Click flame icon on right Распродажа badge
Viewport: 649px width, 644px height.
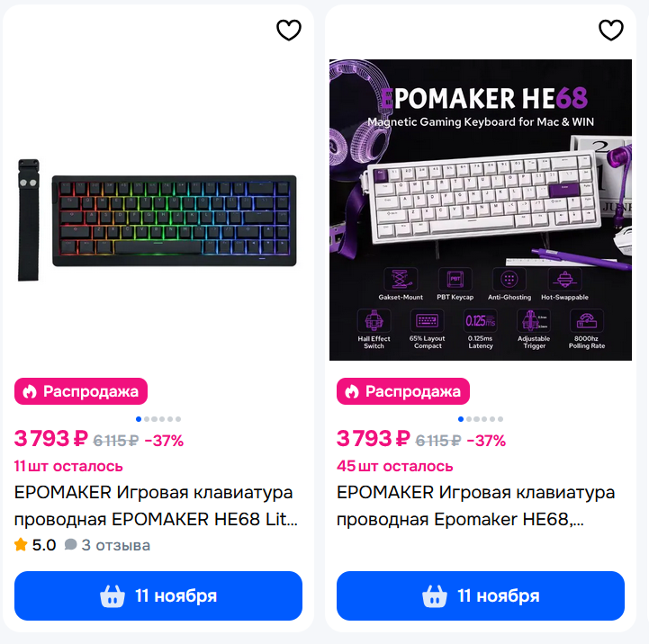point(351,391)
